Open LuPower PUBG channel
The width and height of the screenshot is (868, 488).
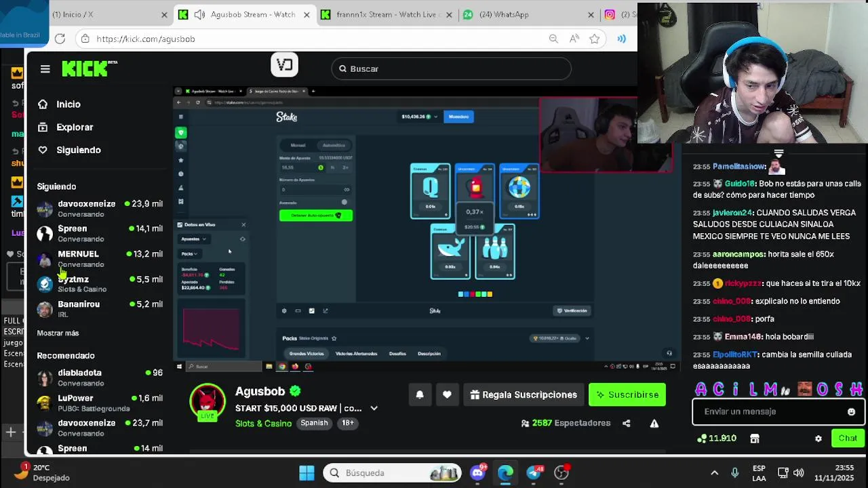click(x=100, y=403)
